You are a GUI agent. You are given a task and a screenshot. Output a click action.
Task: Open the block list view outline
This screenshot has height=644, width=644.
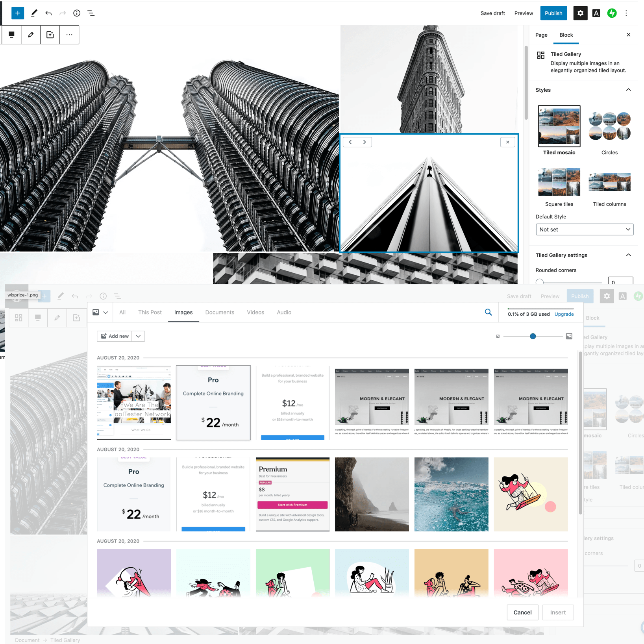[x=91, y=13]
